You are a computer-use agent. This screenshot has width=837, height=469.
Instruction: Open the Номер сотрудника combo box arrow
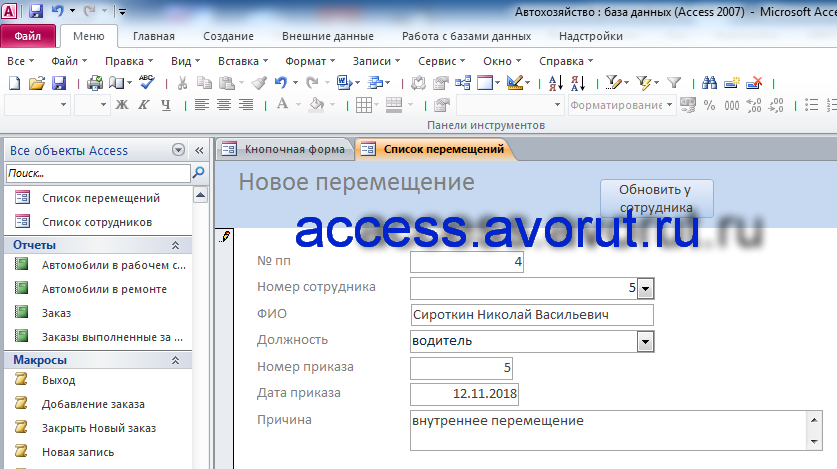(645, 289)
